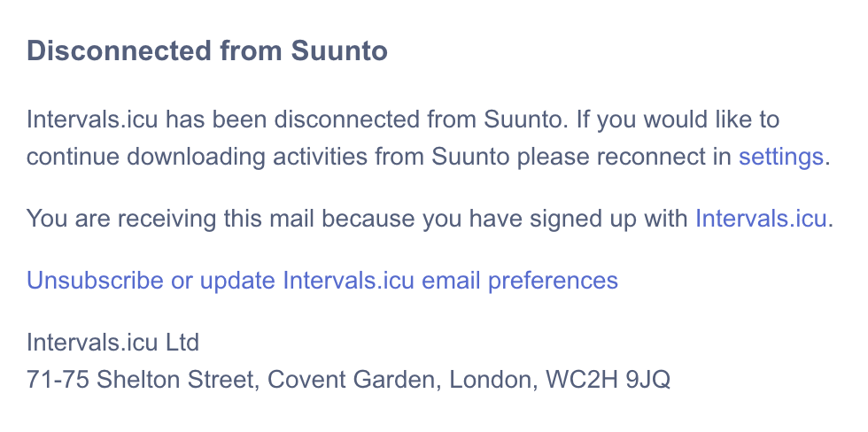Click "Covent Garden" in the address line
This screenshot has width=868, height=432.
(353, 380)
